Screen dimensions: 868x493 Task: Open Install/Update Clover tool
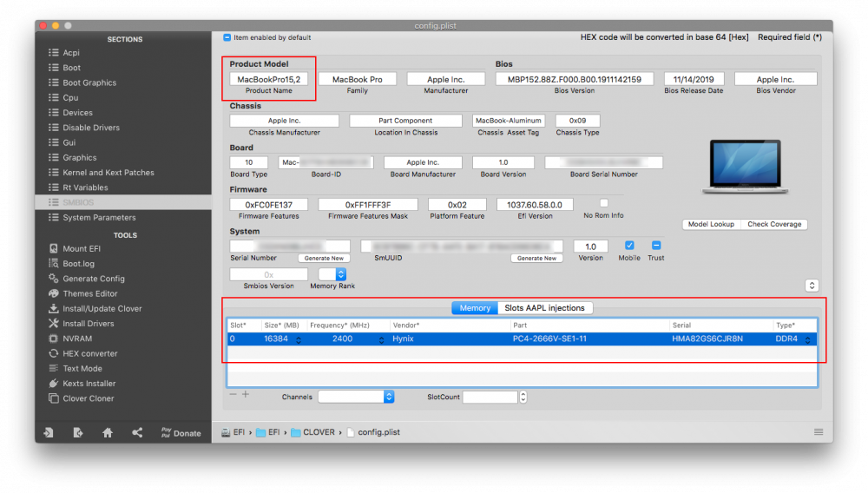102,308
